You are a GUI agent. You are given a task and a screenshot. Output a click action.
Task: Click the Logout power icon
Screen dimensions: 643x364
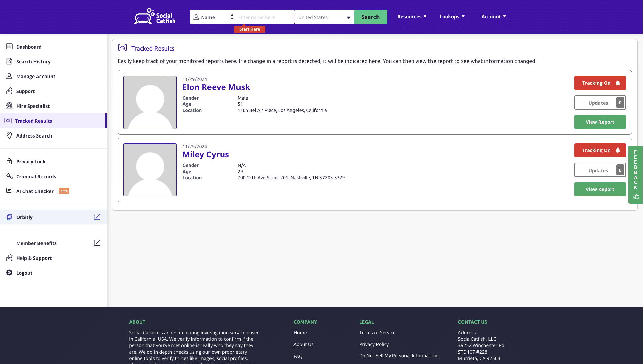click(9, 273)
